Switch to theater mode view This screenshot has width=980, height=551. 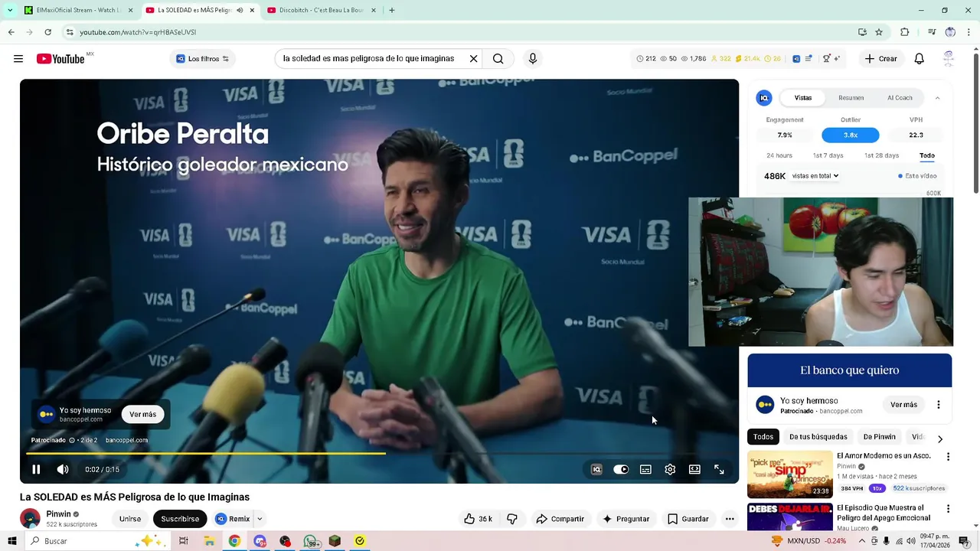point(694,469)
